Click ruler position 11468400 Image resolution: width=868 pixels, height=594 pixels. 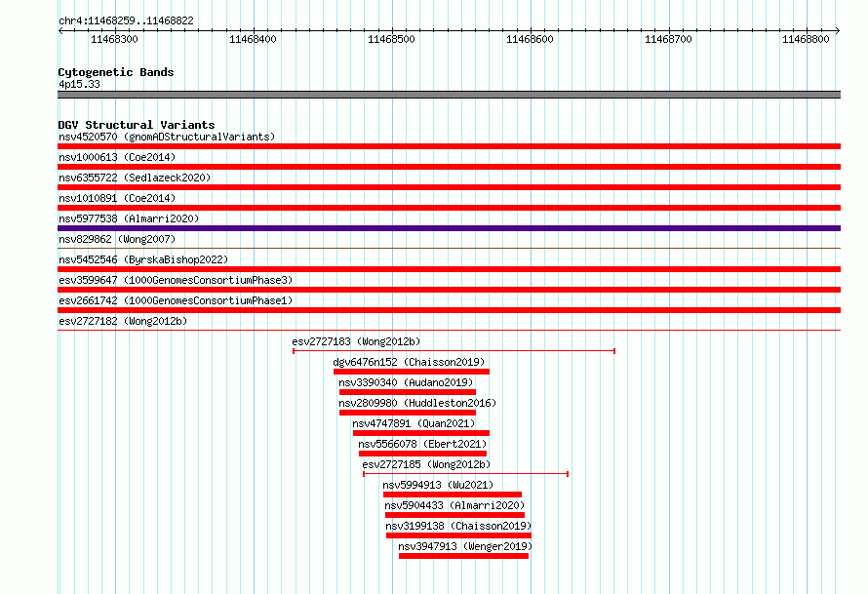click(x=253, y=39)
